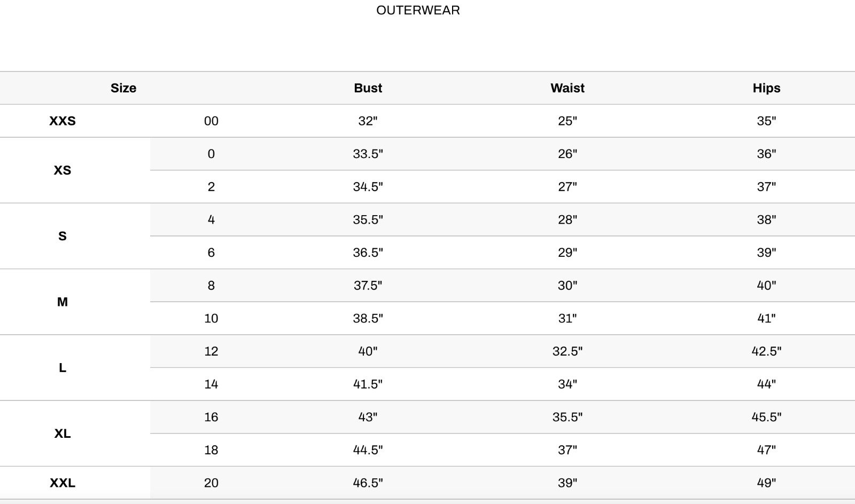
Task: Click the S size label
Action: 63,236
